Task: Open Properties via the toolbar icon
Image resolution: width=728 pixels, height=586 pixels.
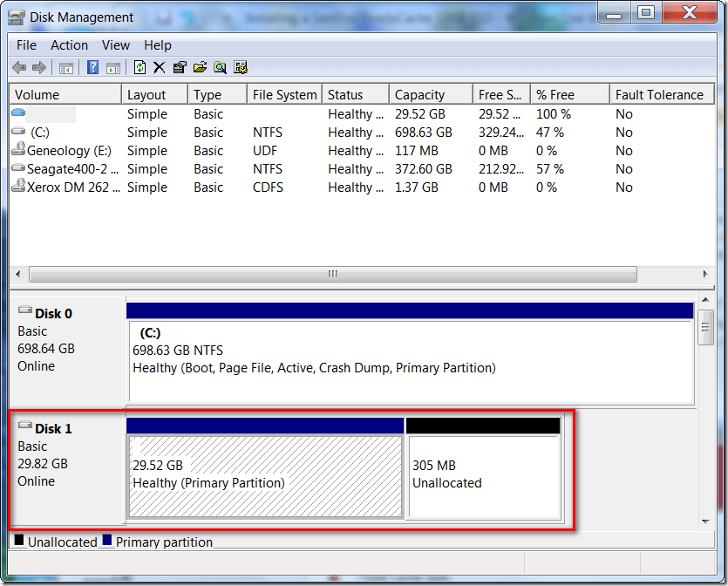Action: [x=180, y=67]
